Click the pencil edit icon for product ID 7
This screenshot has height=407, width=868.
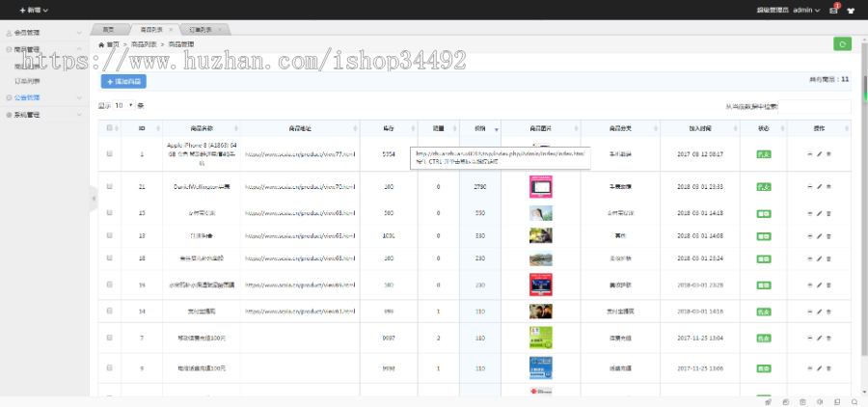coord(819,339)
